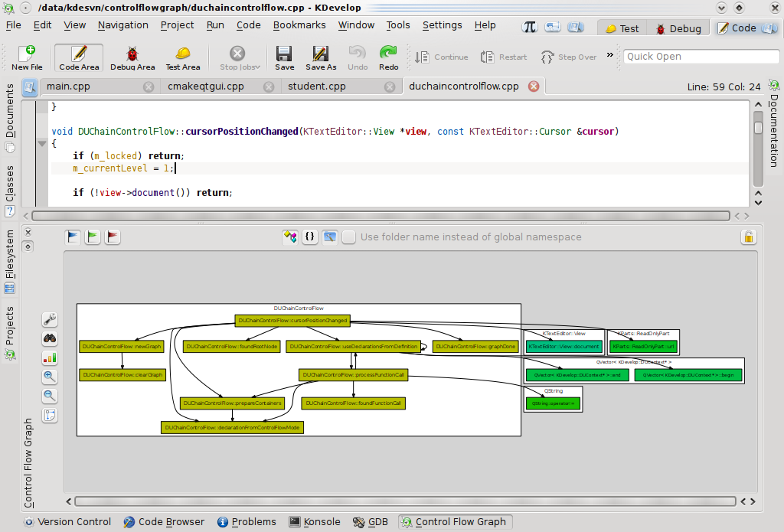Open the Bookmarks menu
This screenshot has height=532, width=784.
click(299, 24)
